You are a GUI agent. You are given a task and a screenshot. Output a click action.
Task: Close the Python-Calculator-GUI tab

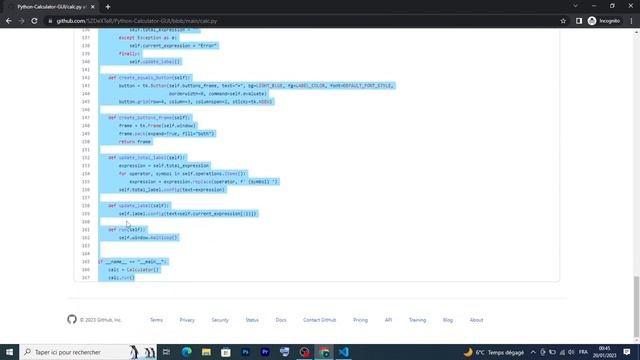(x=93, y=7)
